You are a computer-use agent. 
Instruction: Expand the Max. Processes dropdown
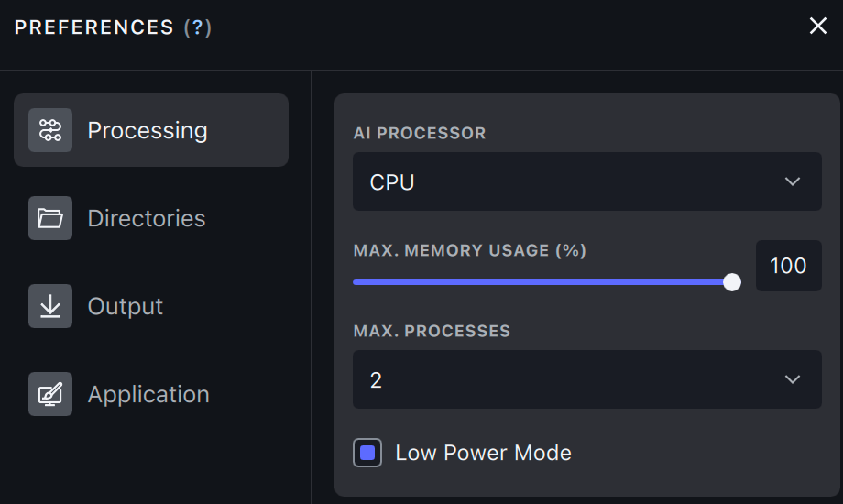[x=586, y=379]
